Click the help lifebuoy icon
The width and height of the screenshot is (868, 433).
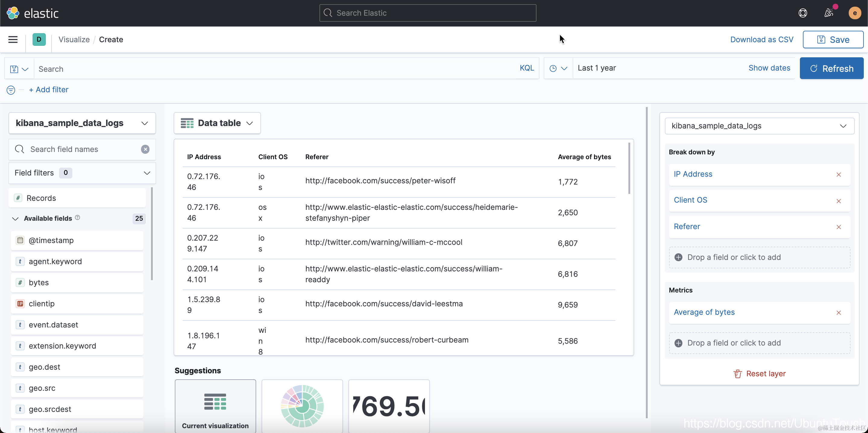[x=803, y=13]
